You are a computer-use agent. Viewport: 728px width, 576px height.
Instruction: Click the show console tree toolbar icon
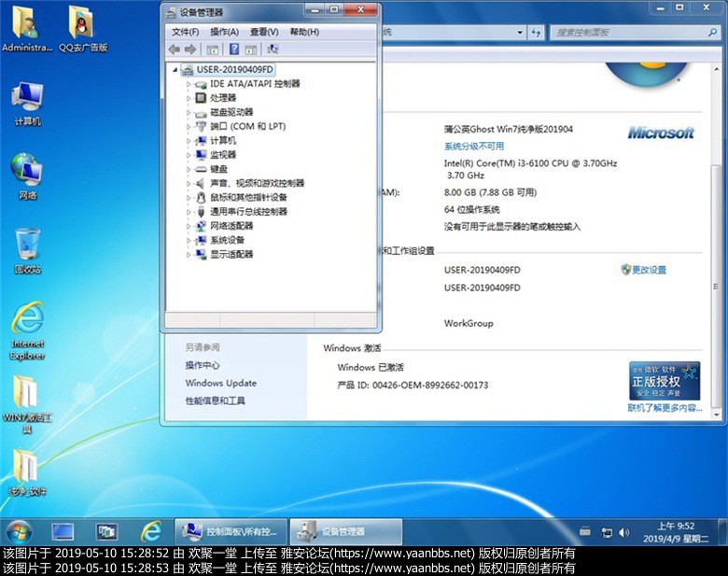click(x=212, y=49)
